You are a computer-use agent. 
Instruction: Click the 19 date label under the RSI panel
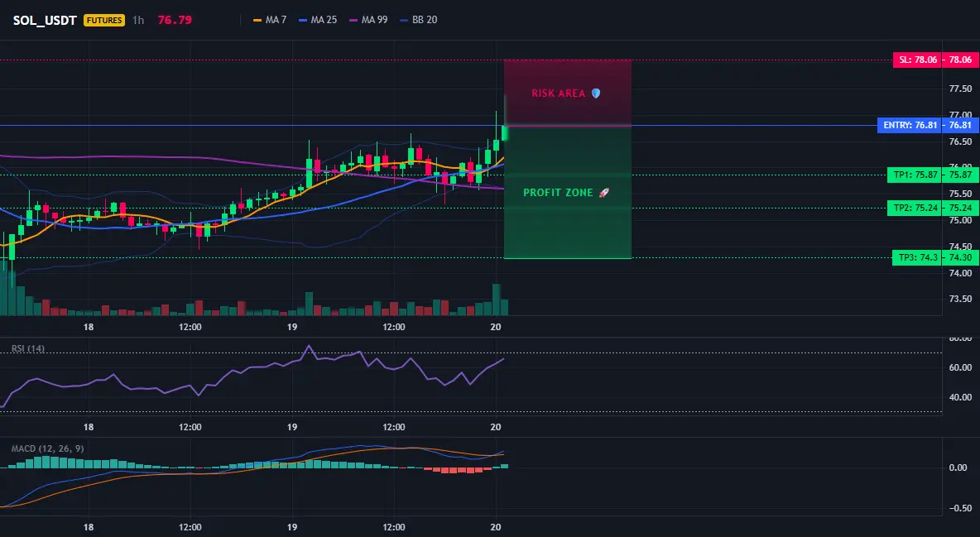pos(292,427)
